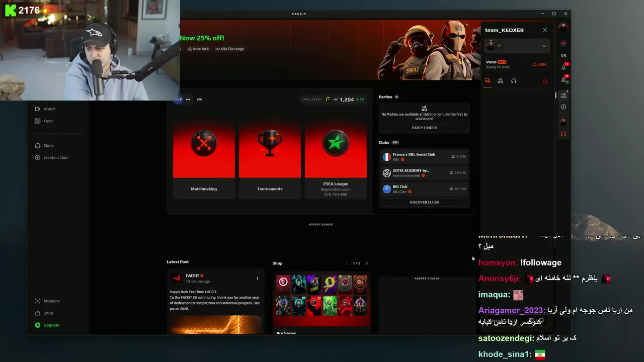Go to previous Shop page arrow
This screenshot has height=362, width=644.
[347, 263]
